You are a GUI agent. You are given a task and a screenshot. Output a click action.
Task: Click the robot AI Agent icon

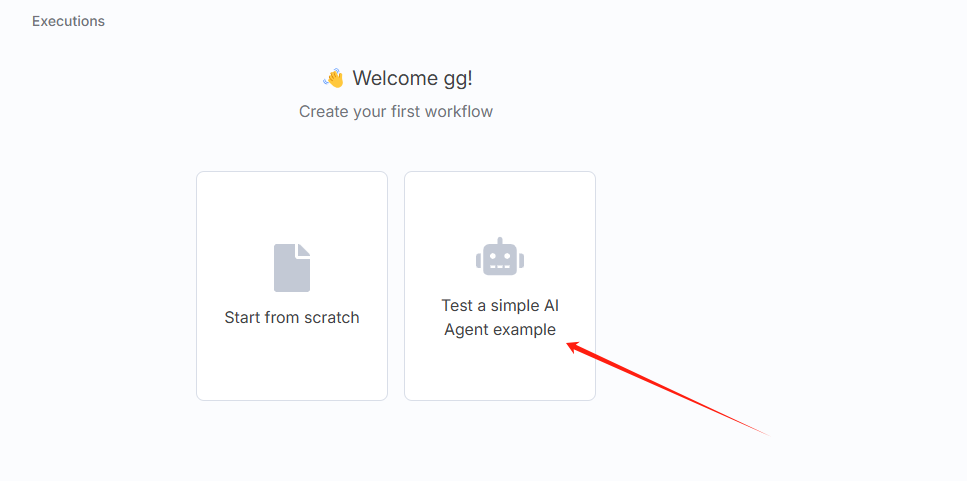[x=500, y=258]
